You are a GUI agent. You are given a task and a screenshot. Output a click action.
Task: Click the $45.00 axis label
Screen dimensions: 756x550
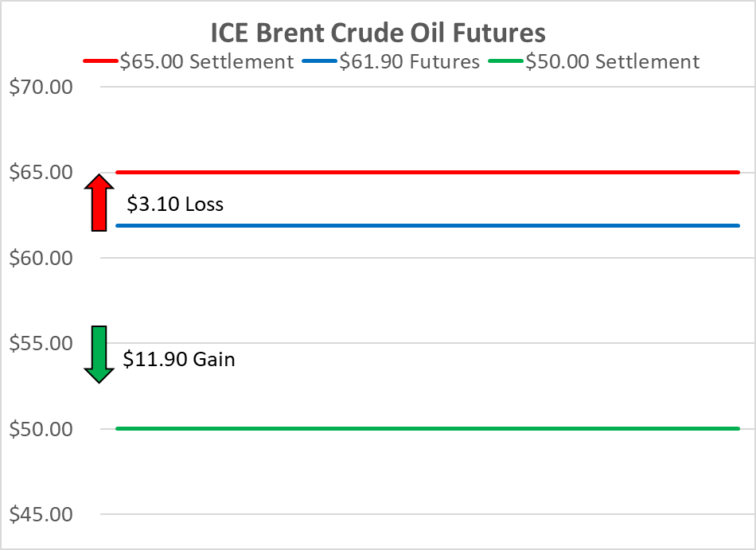(41, 514)
